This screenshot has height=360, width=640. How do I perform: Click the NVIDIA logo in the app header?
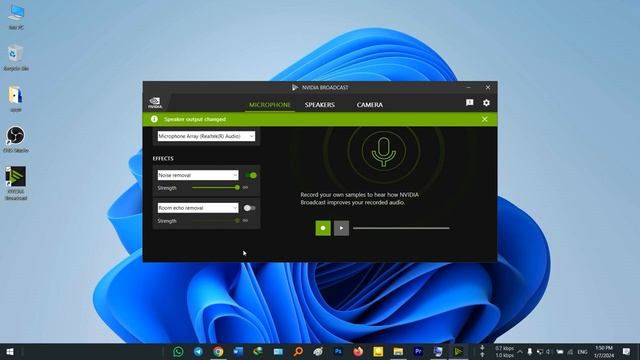click(x=155, y=102)
